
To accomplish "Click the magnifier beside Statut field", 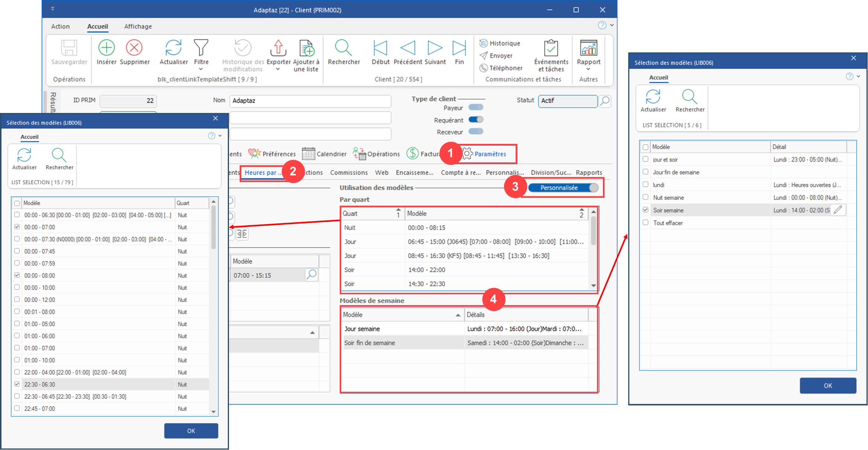I will [605, 101].
